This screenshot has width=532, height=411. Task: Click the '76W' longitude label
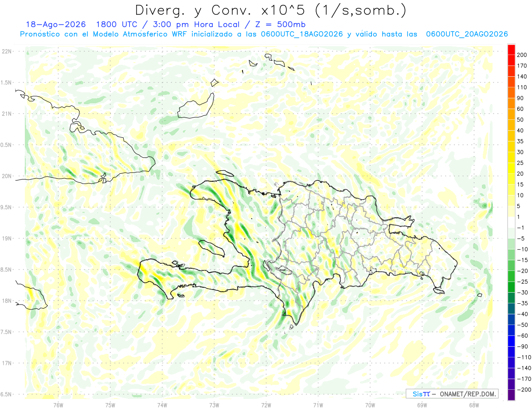58,404
